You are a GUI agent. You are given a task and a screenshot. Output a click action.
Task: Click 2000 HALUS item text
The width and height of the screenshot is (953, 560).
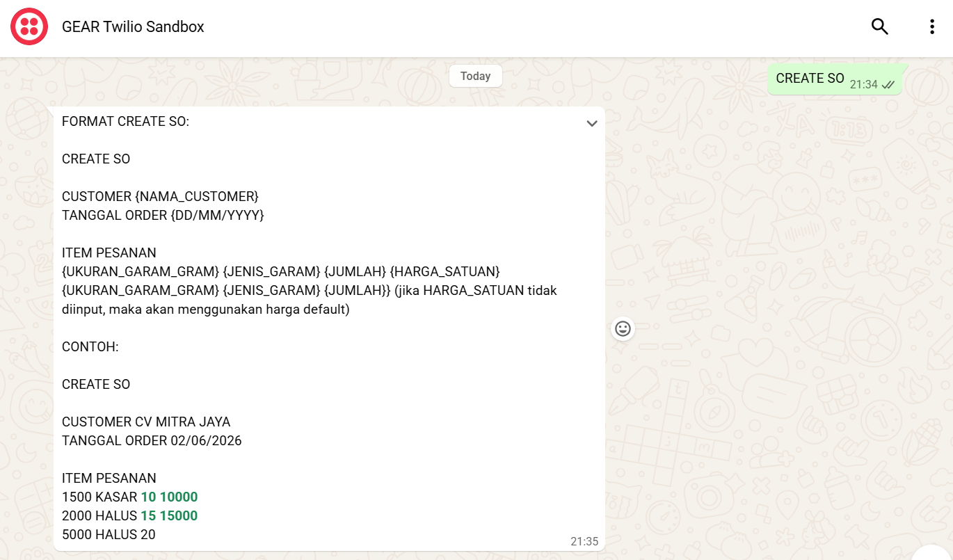click(x=99, y=515)
